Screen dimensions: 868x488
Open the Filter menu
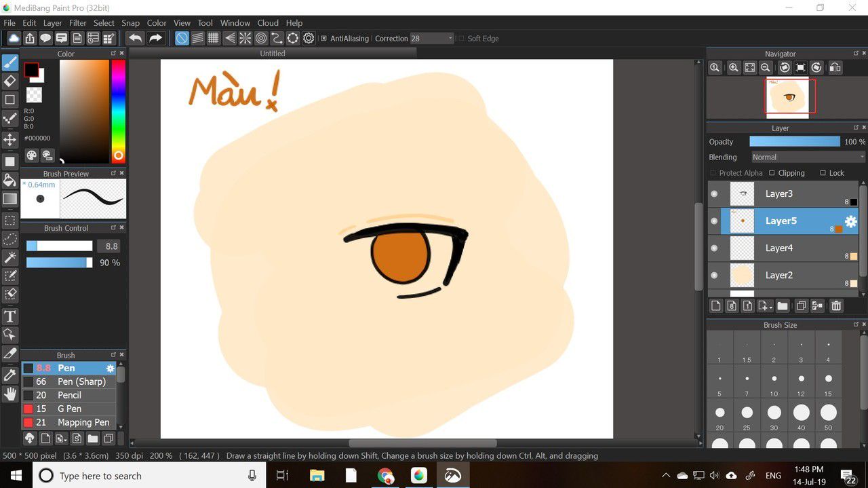(78, 23)
